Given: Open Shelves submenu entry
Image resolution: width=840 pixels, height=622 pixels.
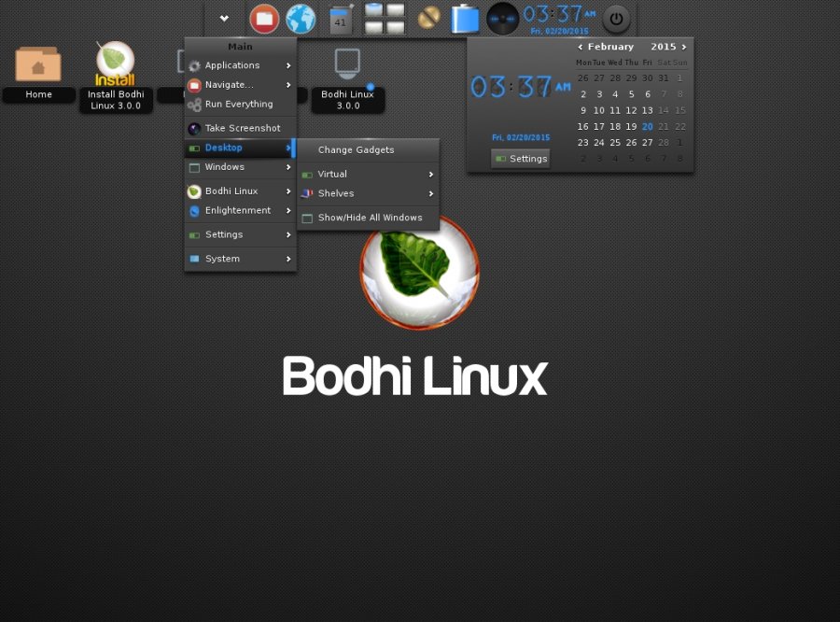Looking at the screenshot, I should [368, 193].
